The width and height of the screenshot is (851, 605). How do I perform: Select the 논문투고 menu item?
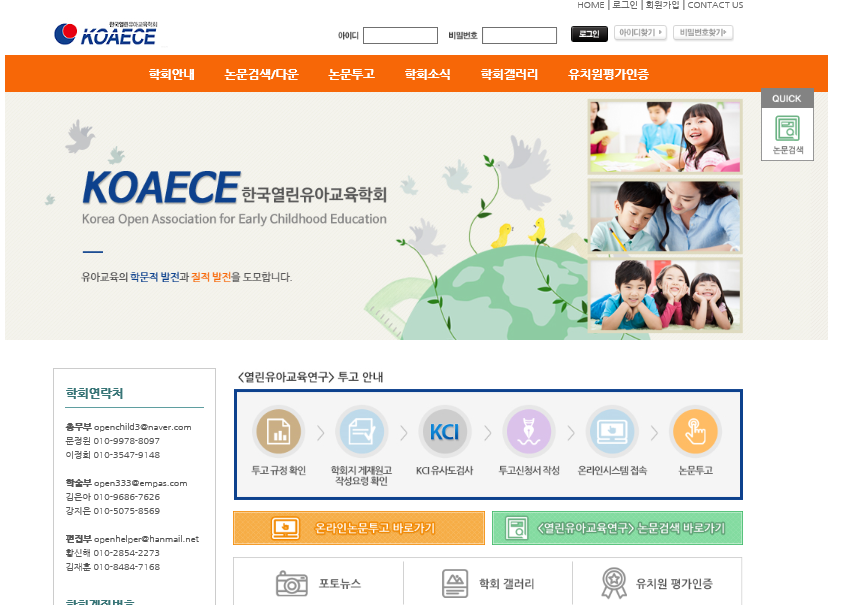point(352,74)
